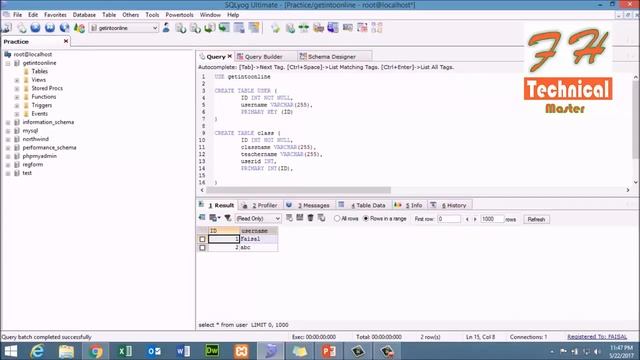Click the Registered To: FAISAL link
Image resolution: width=640 pixels, height=360 pixels.
point(597,337)
